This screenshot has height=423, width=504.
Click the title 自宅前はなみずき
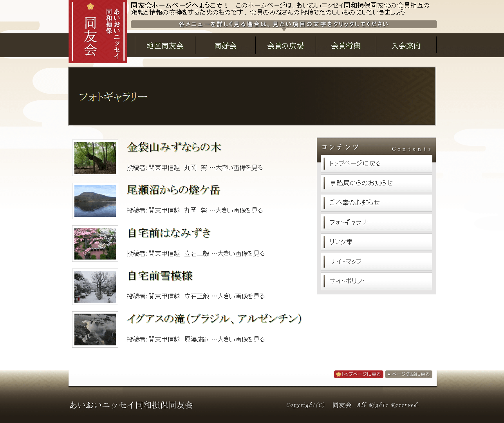pyautogui.click(x=169, y=233)
